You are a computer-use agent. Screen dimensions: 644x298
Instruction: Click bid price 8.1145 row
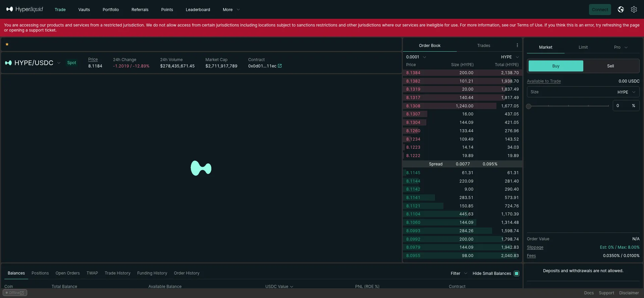(x=462, y=173)
